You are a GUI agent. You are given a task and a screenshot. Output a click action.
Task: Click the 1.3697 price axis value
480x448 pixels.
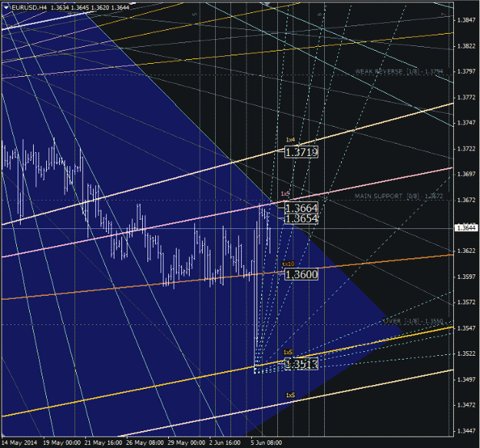(x=466, y=174)
